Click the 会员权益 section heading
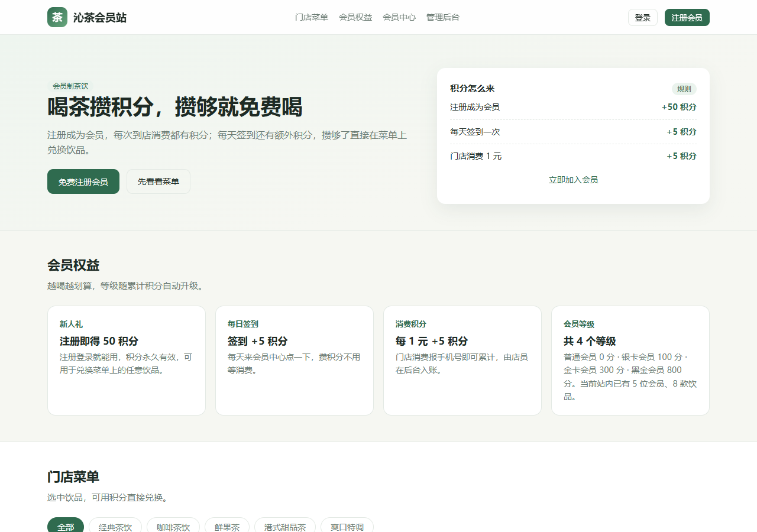757x532 pixels. [73, 265]
